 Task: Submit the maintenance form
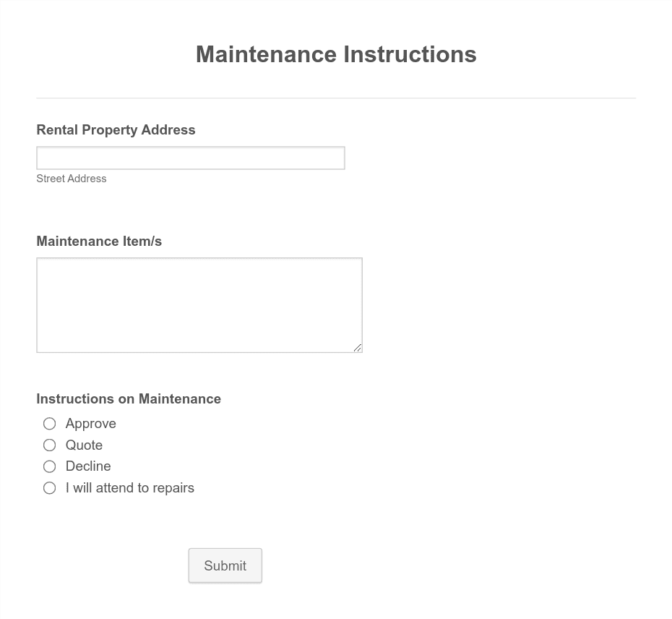225,565
